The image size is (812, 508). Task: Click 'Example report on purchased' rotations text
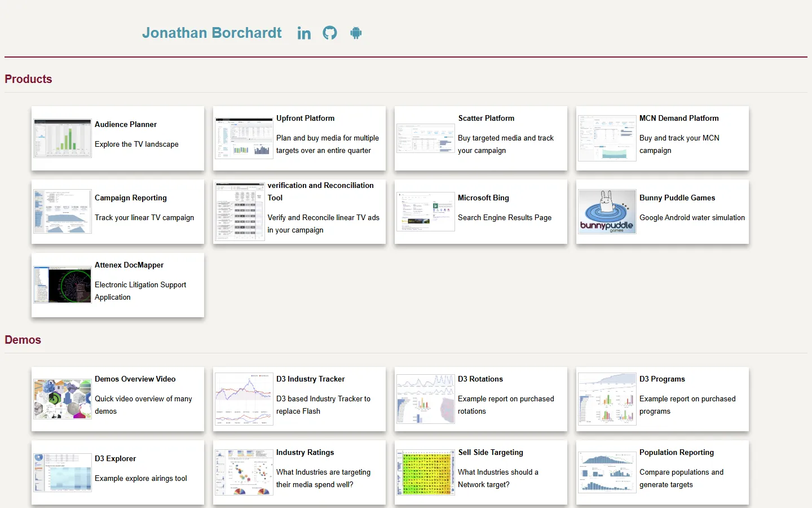click(x=506, y=398)
